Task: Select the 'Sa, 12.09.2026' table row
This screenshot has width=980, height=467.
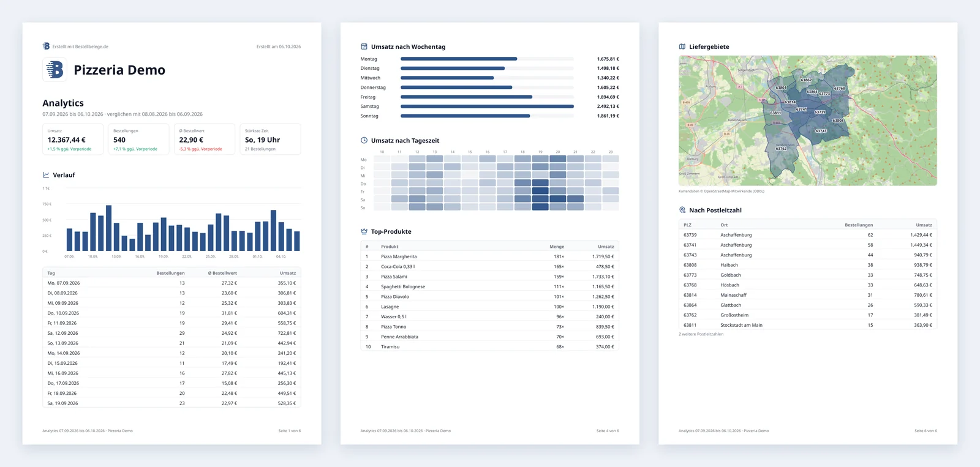Action: pyautogui.click(x=171, y=333)
